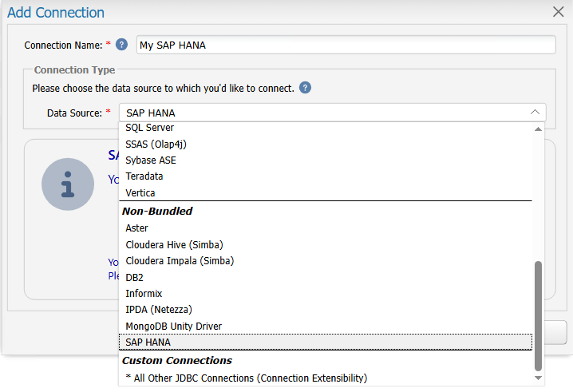The height and width of the screenshot is (392, 573).
Task: Choose Informix data source
Action: point(326,294)
